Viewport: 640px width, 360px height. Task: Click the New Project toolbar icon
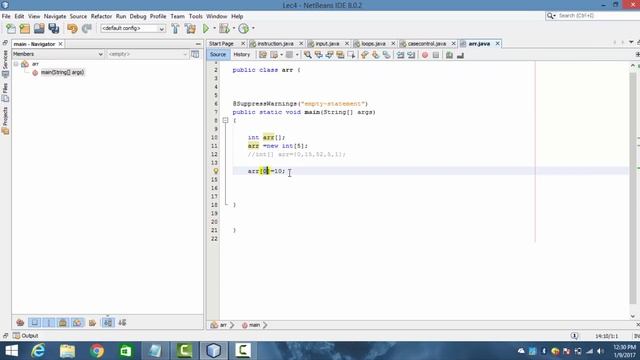pos(25,29)
